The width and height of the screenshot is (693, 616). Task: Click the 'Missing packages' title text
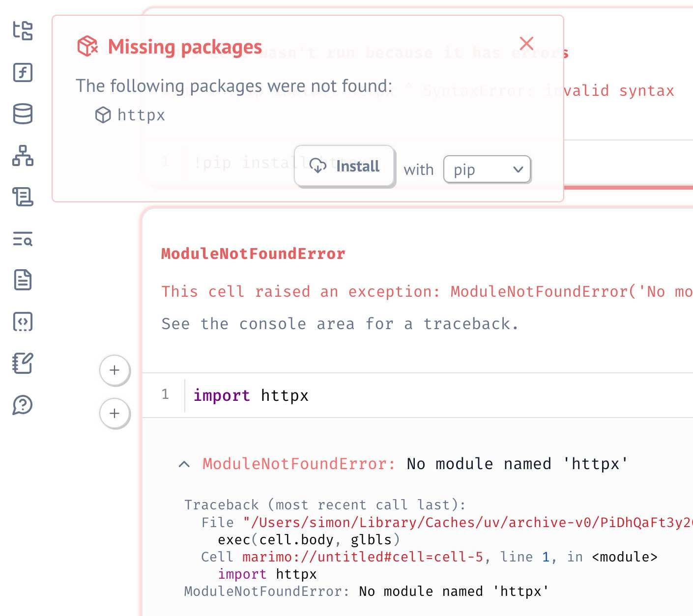pos(185,47)
